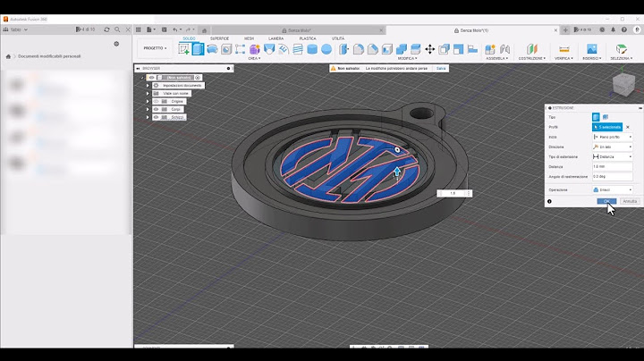Expand the Schizzi tree node
This screenshot has width=644, height=361.
tap(148, 117)
